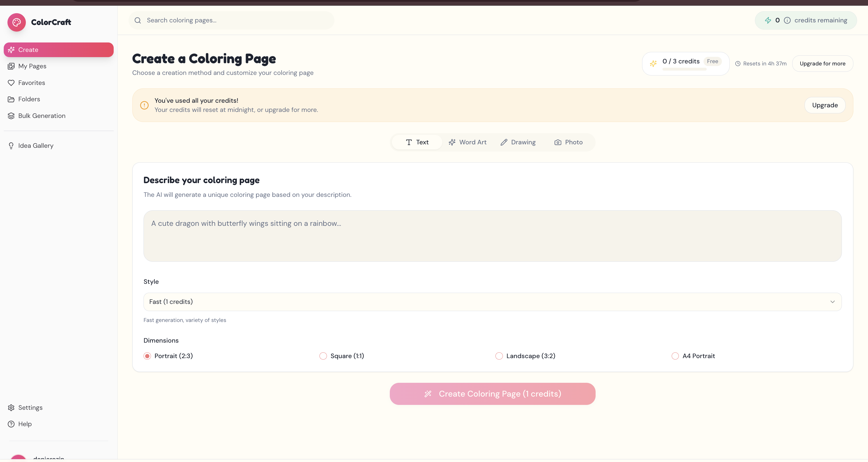Click the ColorCraft palette logo icon
868x462 pixels.
point(17,22)
